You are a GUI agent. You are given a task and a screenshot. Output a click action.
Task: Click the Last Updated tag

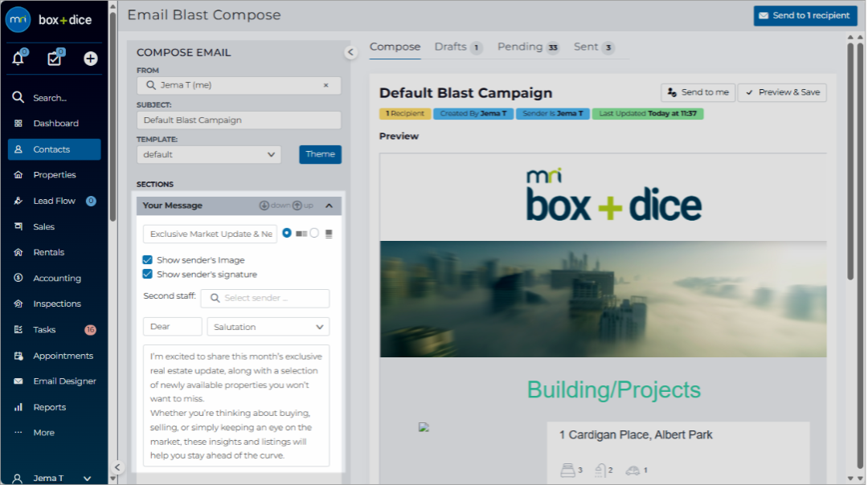tap(648, 113)
